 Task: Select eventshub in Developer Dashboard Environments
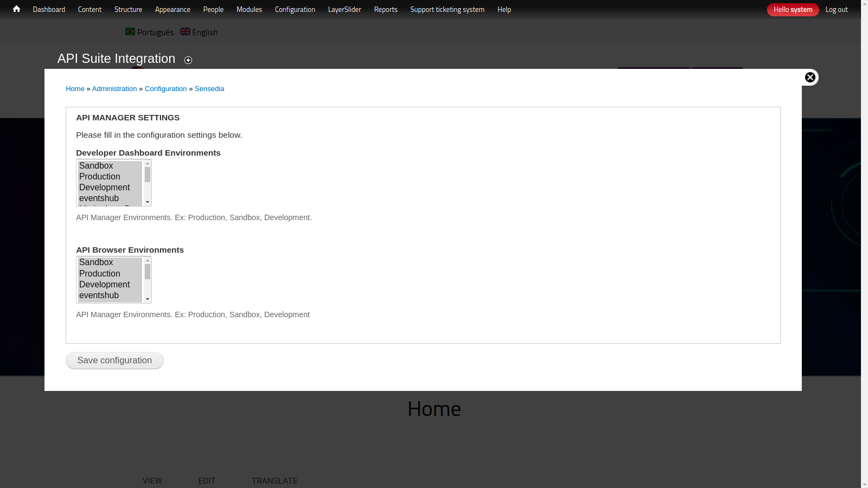[x=99, y=198]
